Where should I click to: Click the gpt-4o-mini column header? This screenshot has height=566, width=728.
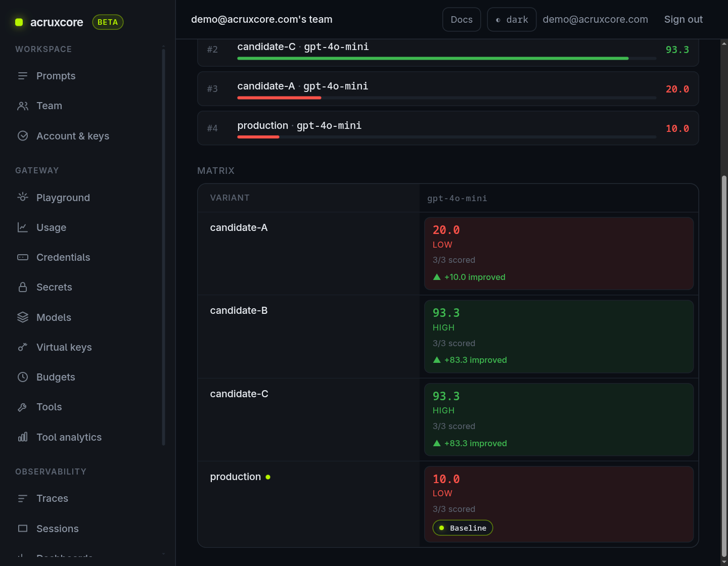coord(457,198)
